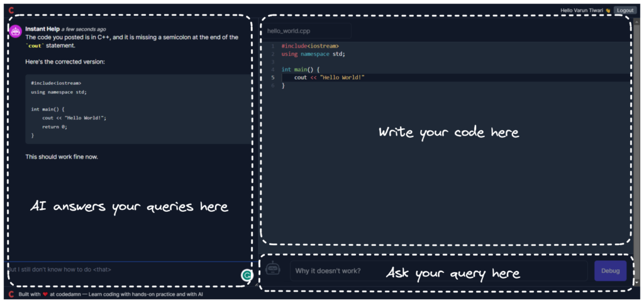Image resolution: width=644 pixels, height=303 pixels.
Task: Click line number 6 in the editor gutter
Action: [273, 85]
